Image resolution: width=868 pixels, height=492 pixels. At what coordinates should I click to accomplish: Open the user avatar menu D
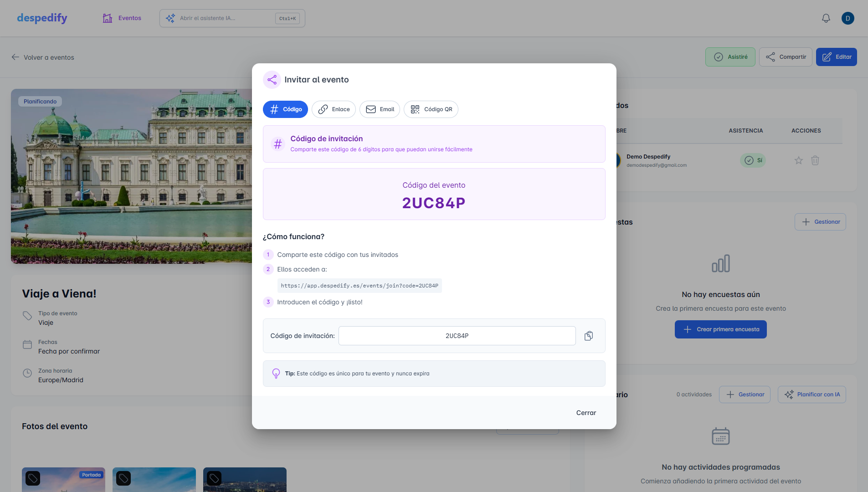848,18
